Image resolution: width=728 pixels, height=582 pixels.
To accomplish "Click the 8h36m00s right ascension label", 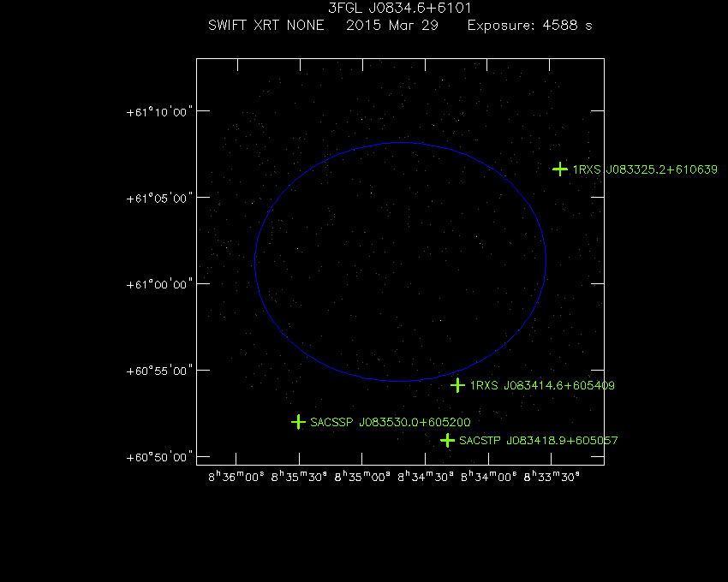I will 236,477.
